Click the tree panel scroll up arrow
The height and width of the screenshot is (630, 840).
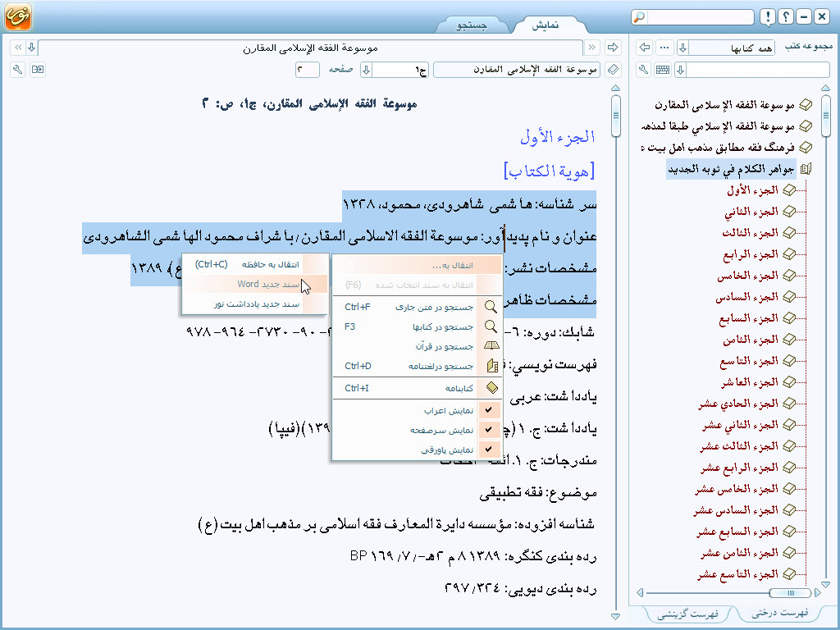click(x=825, y=88)
